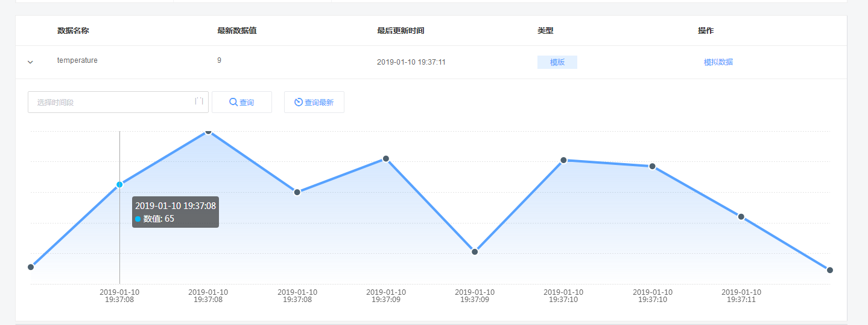Click the 最后更新时间 column header
The width and height of the screenshot is (868, 325).
[x=401, y=31]
